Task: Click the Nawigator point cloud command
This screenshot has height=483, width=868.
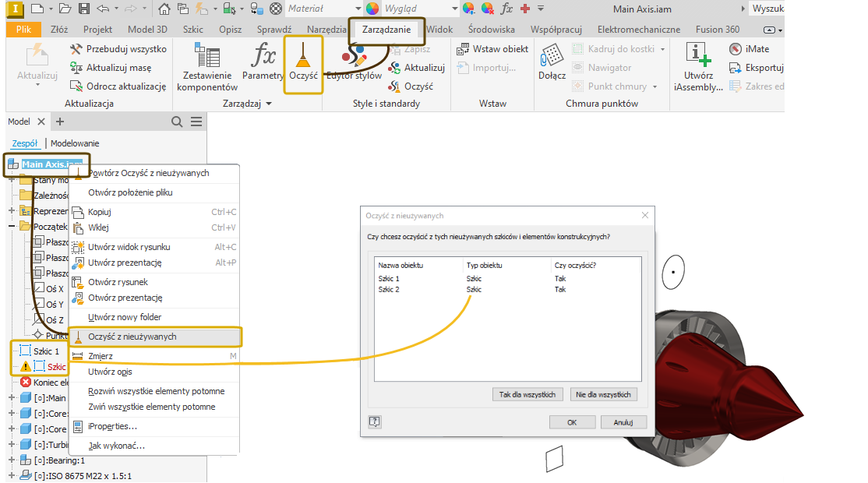Action: pos(602,68)
